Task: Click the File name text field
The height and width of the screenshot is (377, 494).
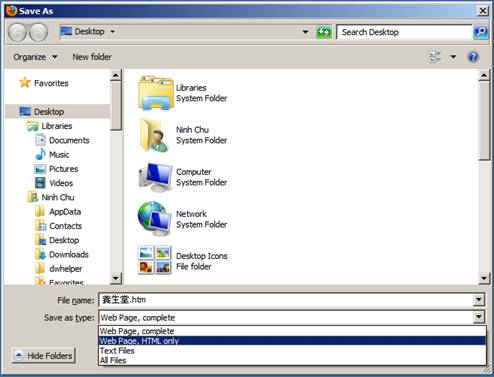Action: (286, 300)
